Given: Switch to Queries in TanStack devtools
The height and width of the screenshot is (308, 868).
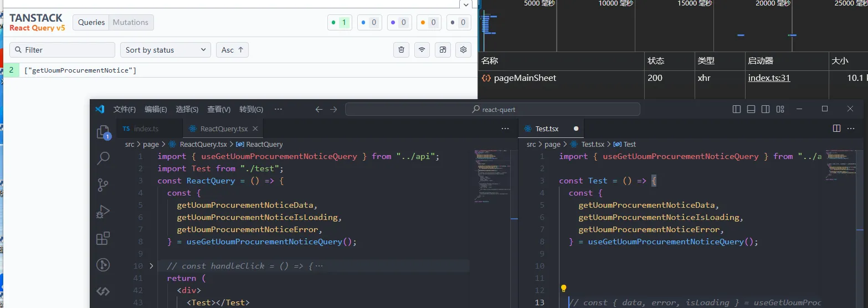Looking at the screenshot, I should point(91,22).
